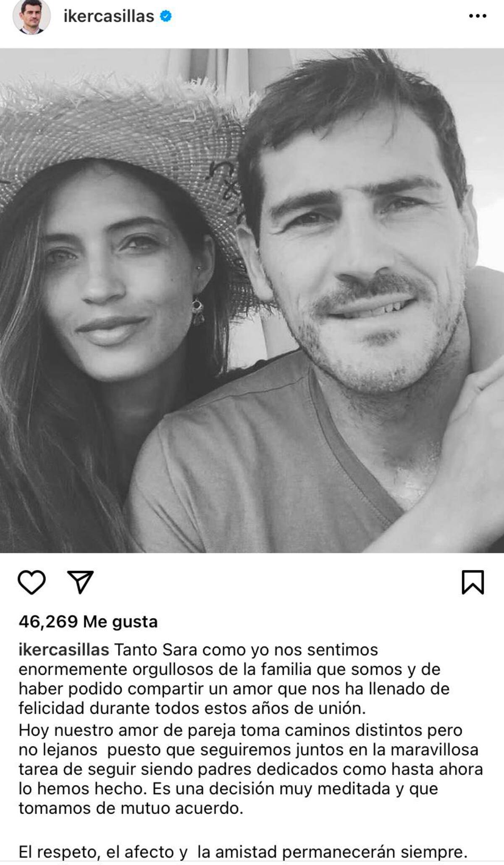Open the three-dot more options menu
Screen dimensions: 504x865
[478, 16]
